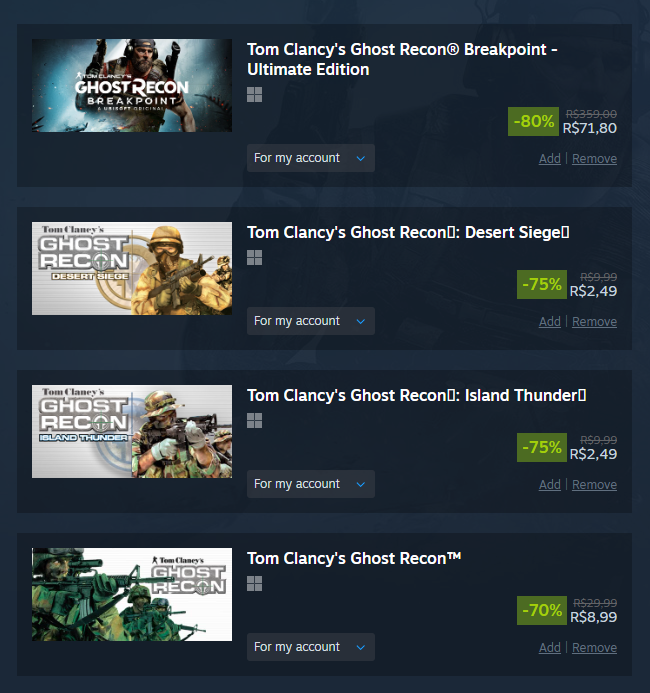The height and width of the screenshot is (693, 650).
Task: Click the Windows platform icon under Breakpoint Ultimate Edition
Action: tap(255, 95)
